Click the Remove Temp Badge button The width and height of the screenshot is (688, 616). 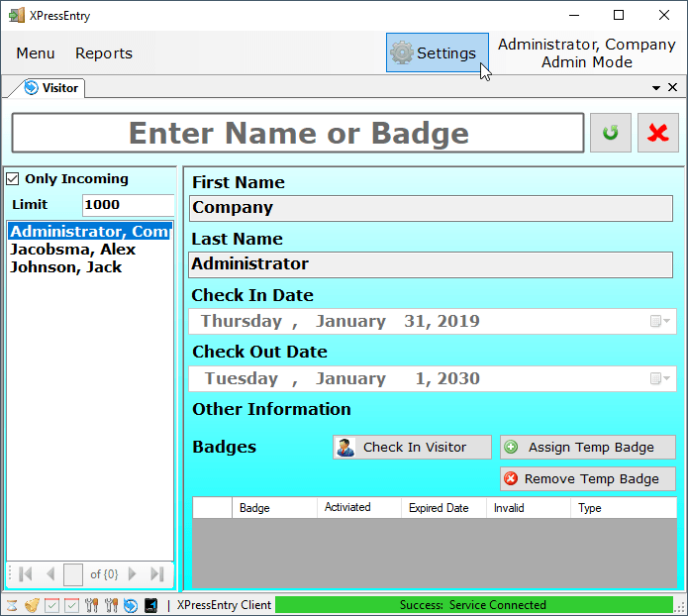click(x=588, y=478)
